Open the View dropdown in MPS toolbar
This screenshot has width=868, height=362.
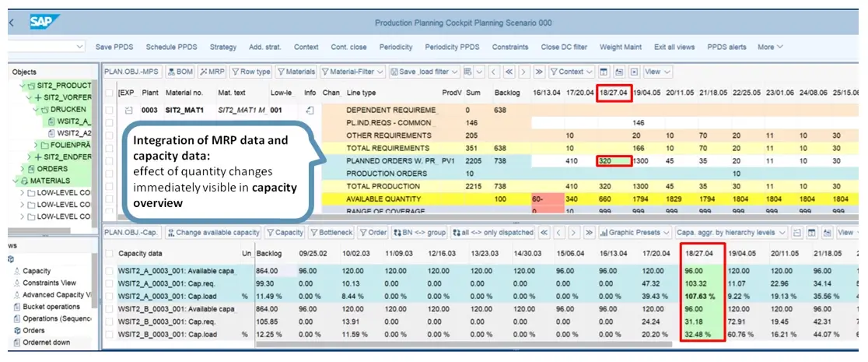[658, 72]
